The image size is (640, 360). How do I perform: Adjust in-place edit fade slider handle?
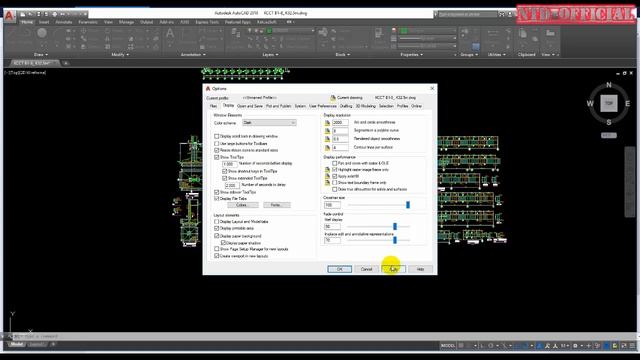[395, 240]
